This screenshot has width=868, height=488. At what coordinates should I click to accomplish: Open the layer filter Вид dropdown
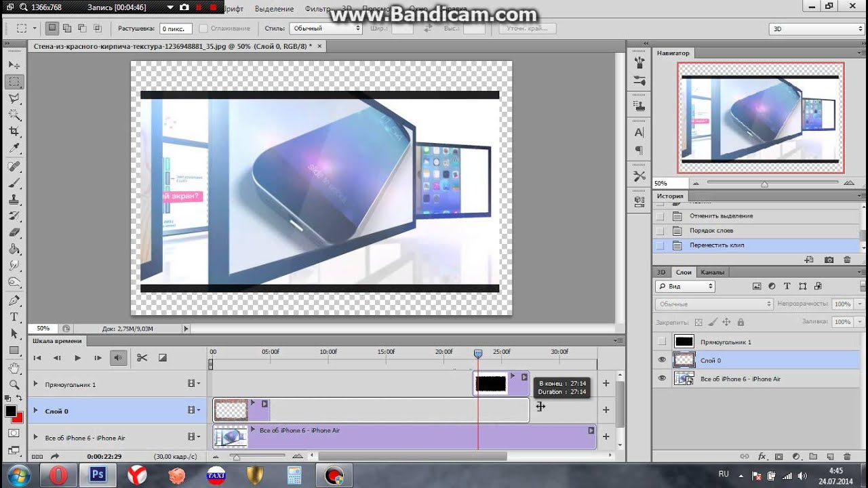[685, 287]
